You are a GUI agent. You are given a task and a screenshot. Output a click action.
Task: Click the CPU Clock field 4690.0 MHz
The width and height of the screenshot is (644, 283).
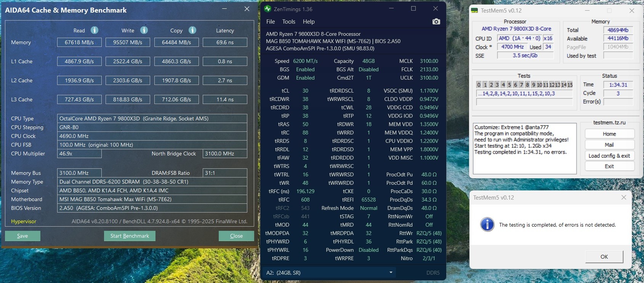(152, 136)
